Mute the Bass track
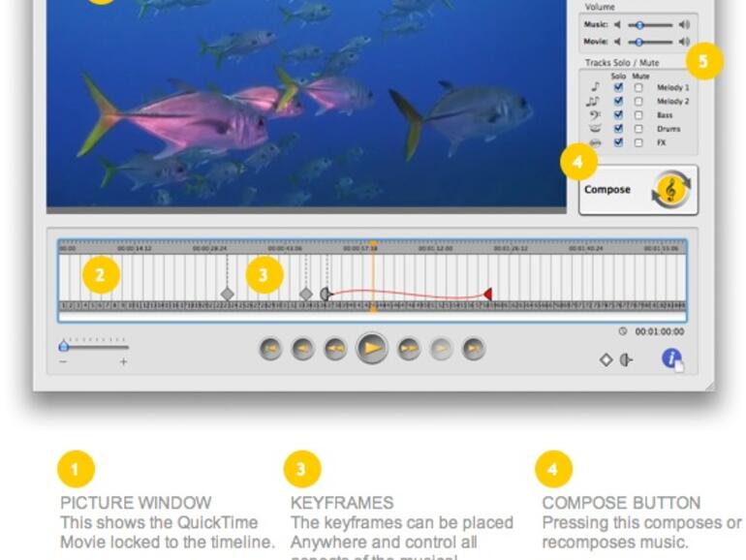This screenshot has width=746, height=560. click(638, 115)
